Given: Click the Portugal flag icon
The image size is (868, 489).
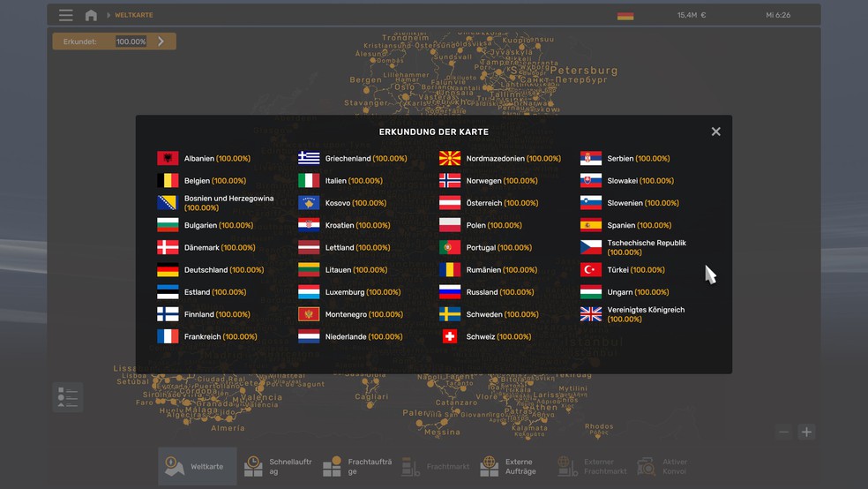Looking at the screenshot, I should point(450,247).
